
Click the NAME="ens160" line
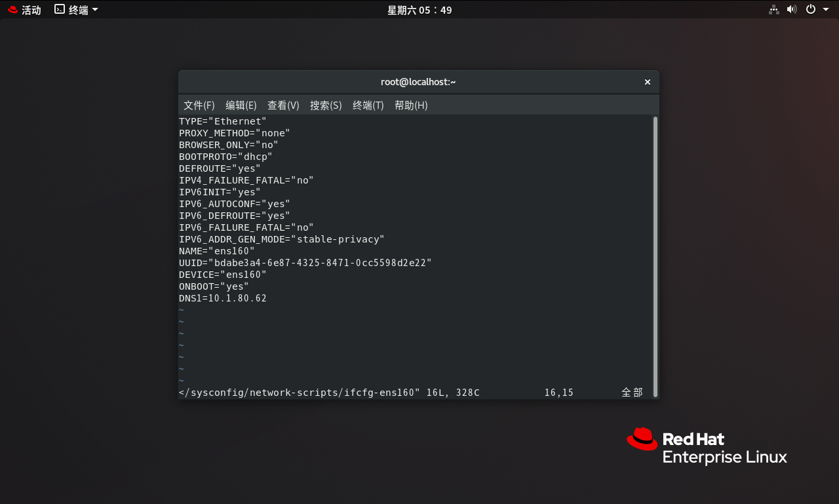click(217, 251)
